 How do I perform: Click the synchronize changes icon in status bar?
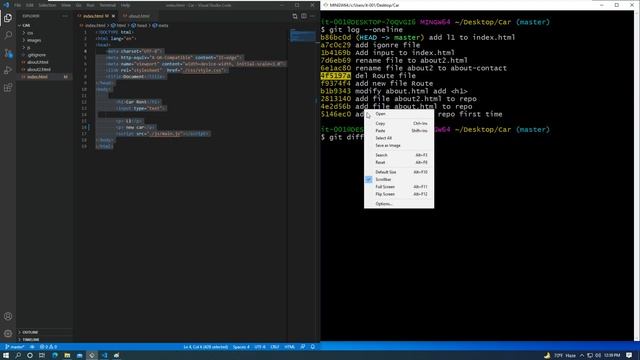click(32, 347)
